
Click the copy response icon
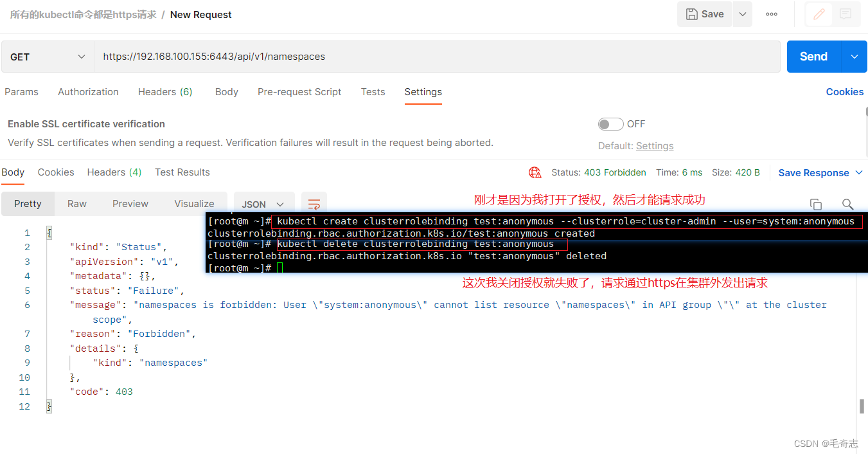tap(816, 204)
